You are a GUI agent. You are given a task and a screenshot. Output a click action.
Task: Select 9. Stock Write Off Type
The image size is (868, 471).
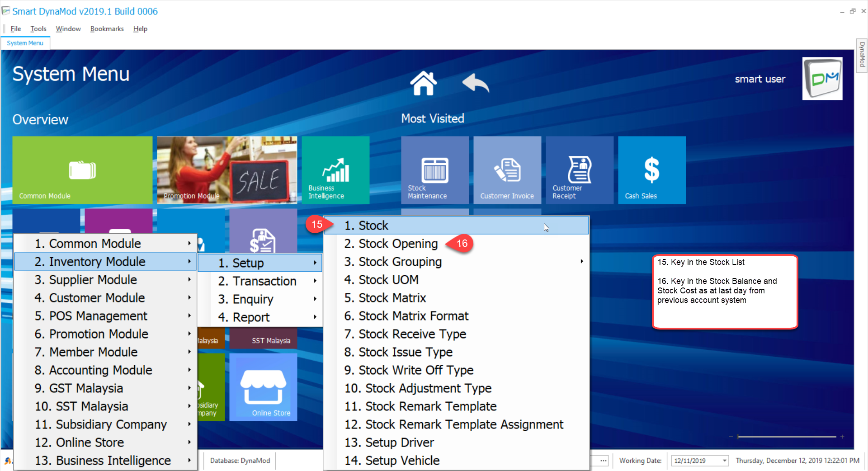[457, 370]
